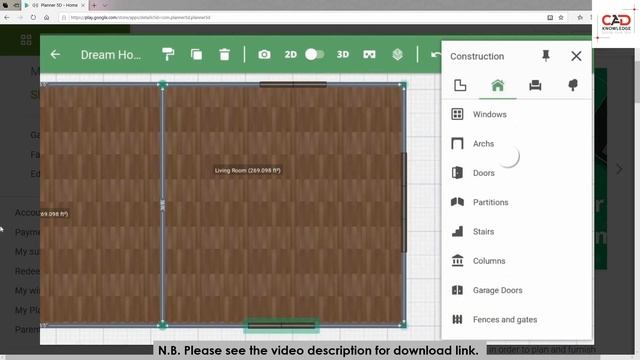
Task: Open the exterior tree tab
Action: coord(573,85)
